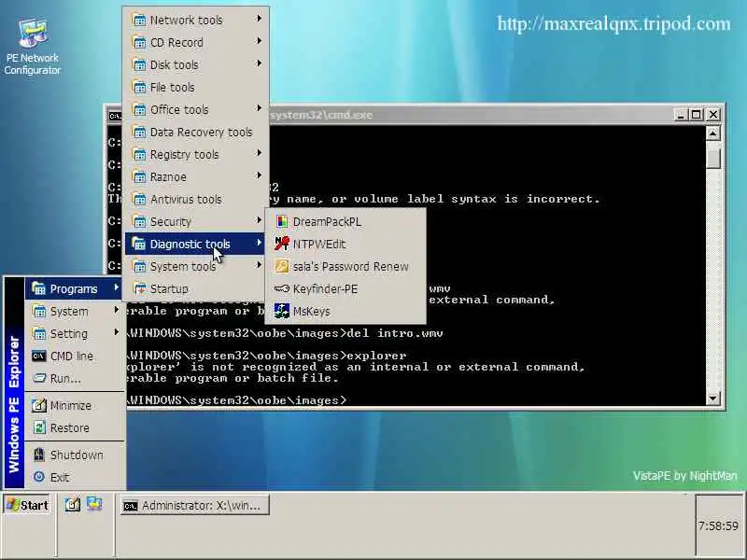
Task: Click the Startup folder icon
Action: (x=138, y=288)
